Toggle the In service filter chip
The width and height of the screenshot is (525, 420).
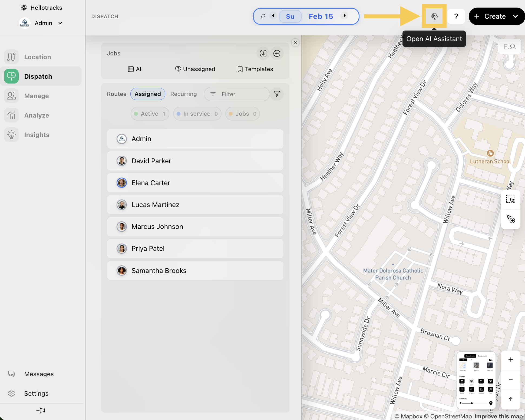pyautogui.click(x=197, y=114)
